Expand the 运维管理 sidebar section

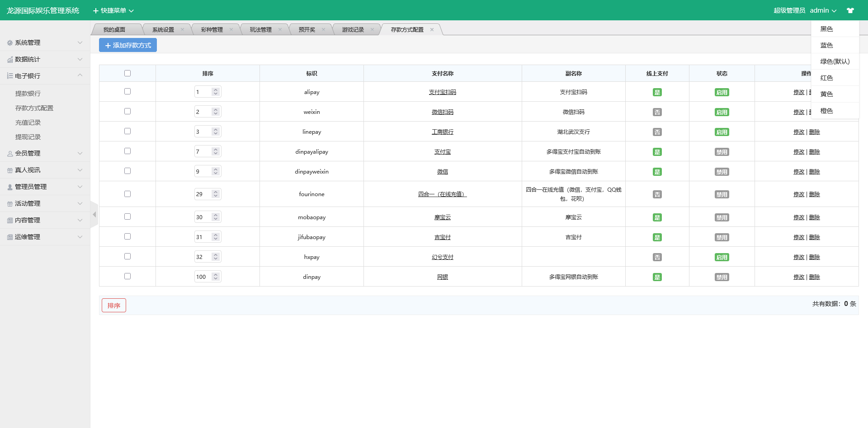(x=45, y=237)
